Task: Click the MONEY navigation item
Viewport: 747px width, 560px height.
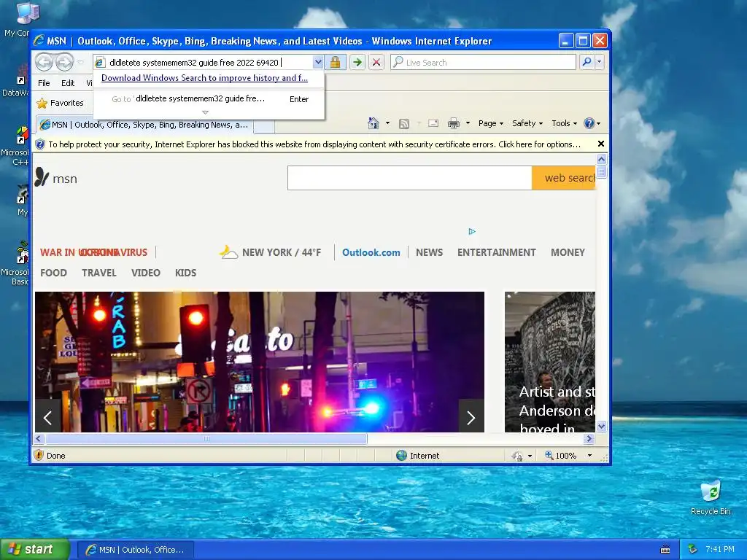Action: point(568,252)
